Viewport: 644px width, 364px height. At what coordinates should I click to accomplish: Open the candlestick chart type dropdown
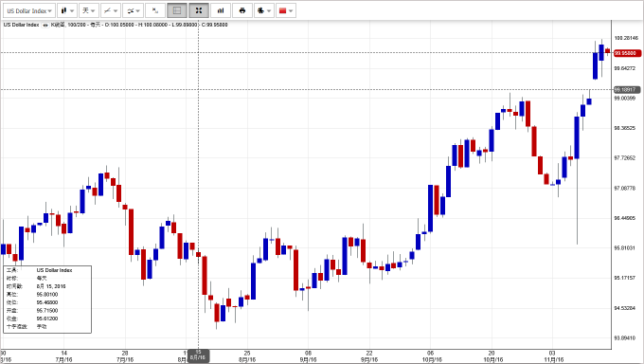[x=67, y=10]
